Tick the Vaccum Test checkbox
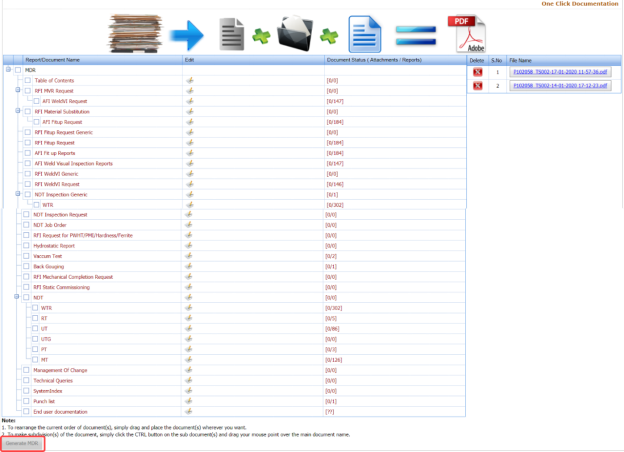 (28, 256)
